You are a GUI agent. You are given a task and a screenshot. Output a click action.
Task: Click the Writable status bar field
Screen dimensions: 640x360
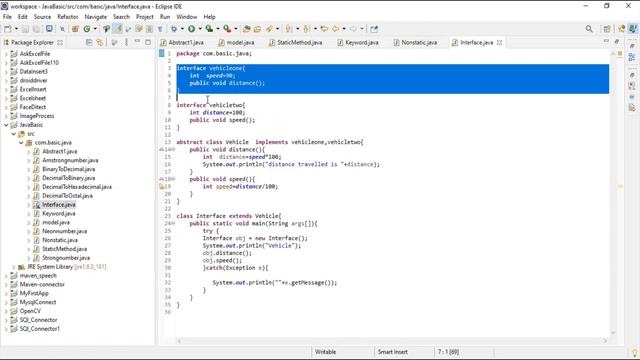coord(325,352)
